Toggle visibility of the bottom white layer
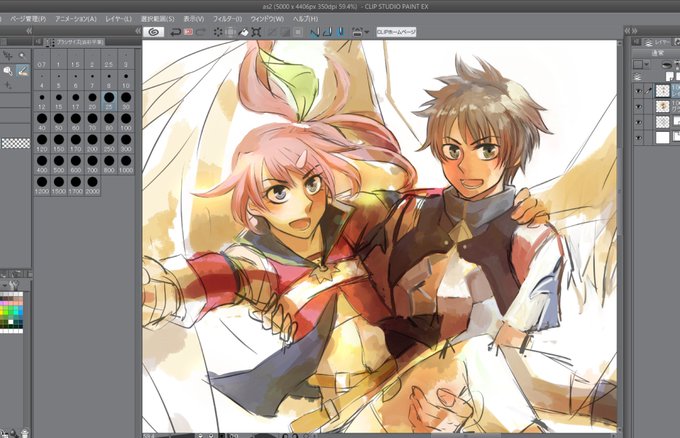Viewport: 680px width, 438px height. [x=638, y=137]
